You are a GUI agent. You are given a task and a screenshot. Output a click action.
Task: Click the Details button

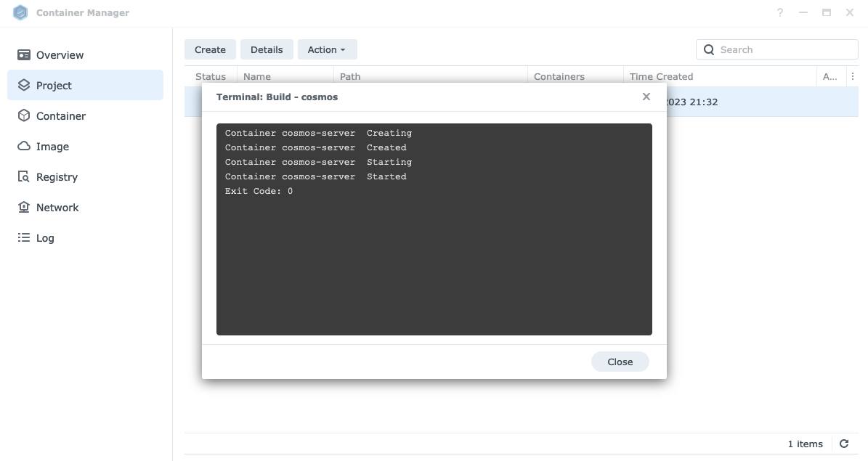(267, 50)
